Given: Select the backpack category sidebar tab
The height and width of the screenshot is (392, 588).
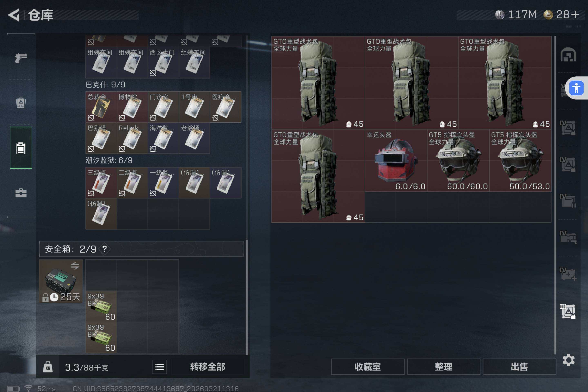Looking at the screenshot, I should [x=21, y=148].
